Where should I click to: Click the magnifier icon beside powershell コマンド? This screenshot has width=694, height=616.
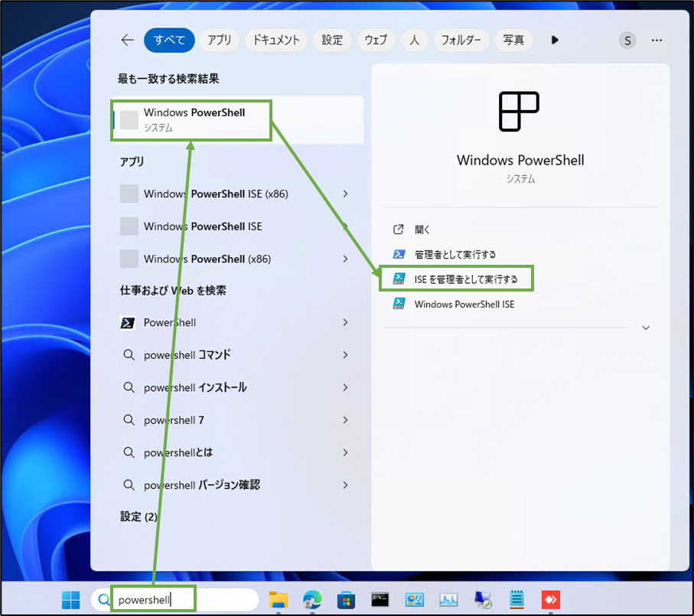tap(129, 355)
